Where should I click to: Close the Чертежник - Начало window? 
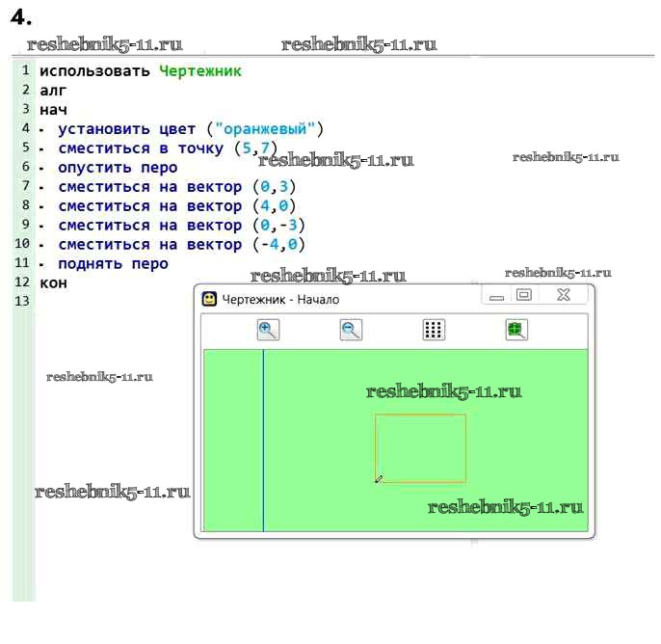pos(564,296)
